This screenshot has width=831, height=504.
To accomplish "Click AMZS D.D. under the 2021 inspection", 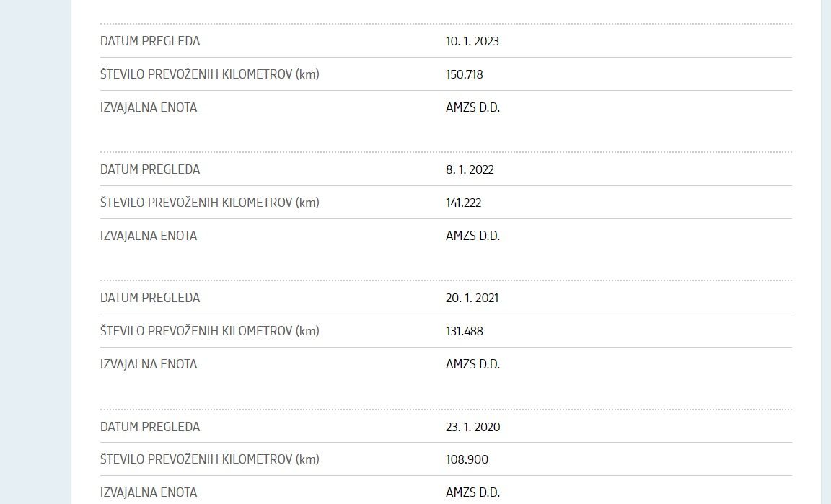I will (472, 364).
